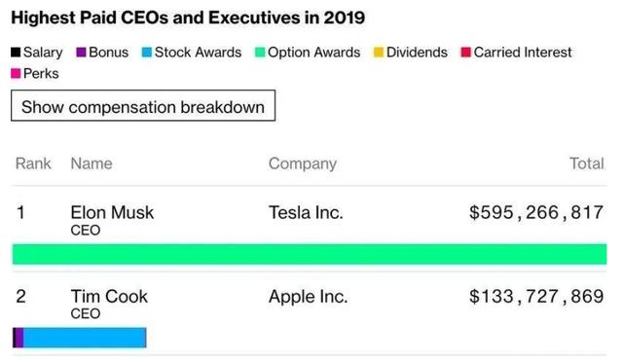Select the purple Bonus legend swatch
This screenshot has height=364, width=623.
[x=81, y=52]
